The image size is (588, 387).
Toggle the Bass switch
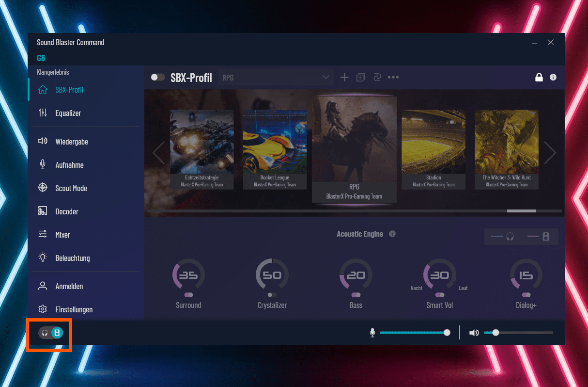click(356, 294)
